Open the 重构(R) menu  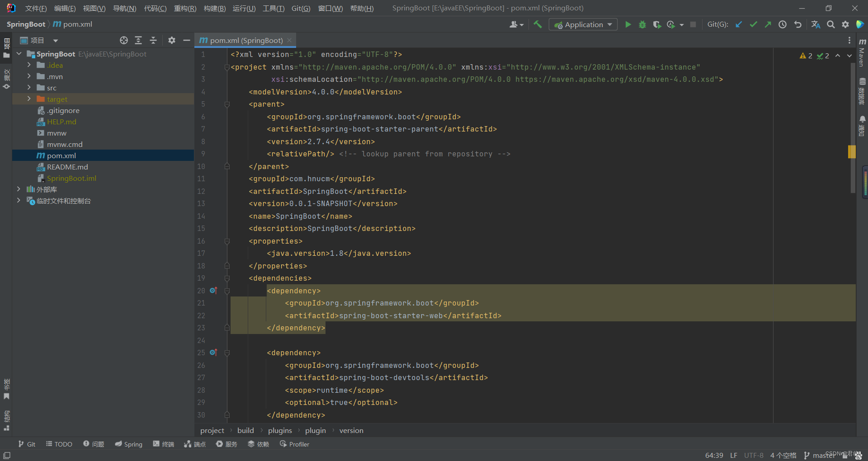pyautogui.click(x=185, y=8)
